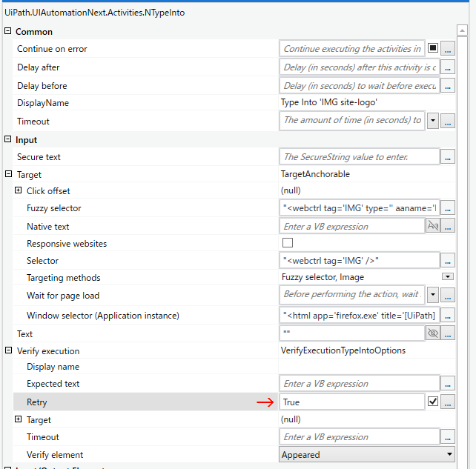476x469 pixels.
Task: Collapse the Common category section
Action: click(x=8, y=32)
